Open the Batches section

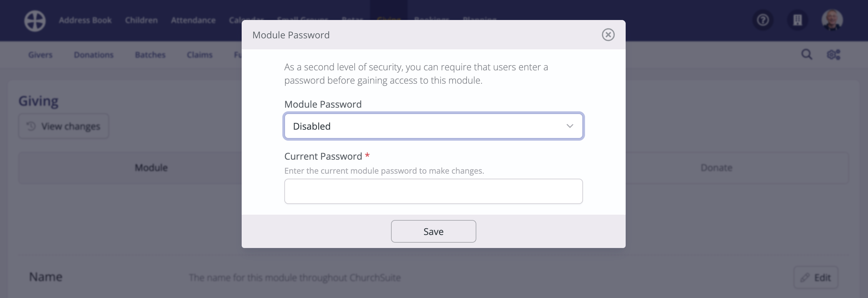pos(150,55)
